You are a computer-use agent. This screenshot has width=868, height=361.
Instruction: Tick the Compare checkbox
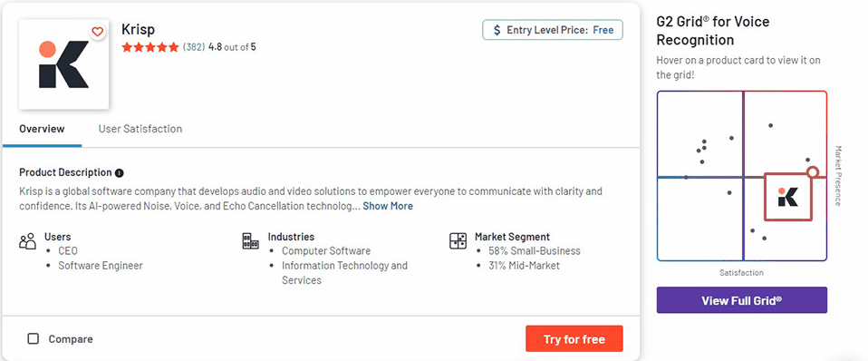point(34,339)
